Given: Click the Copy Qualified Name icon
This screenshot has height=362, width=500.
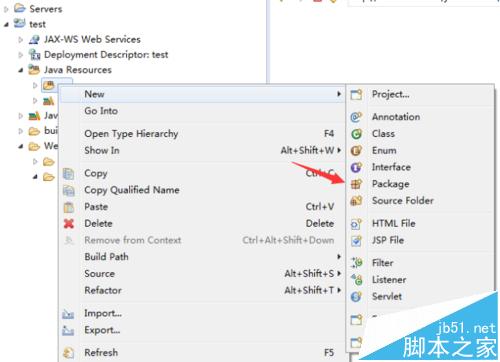Looking at the screenshot, I should (68, 190).
